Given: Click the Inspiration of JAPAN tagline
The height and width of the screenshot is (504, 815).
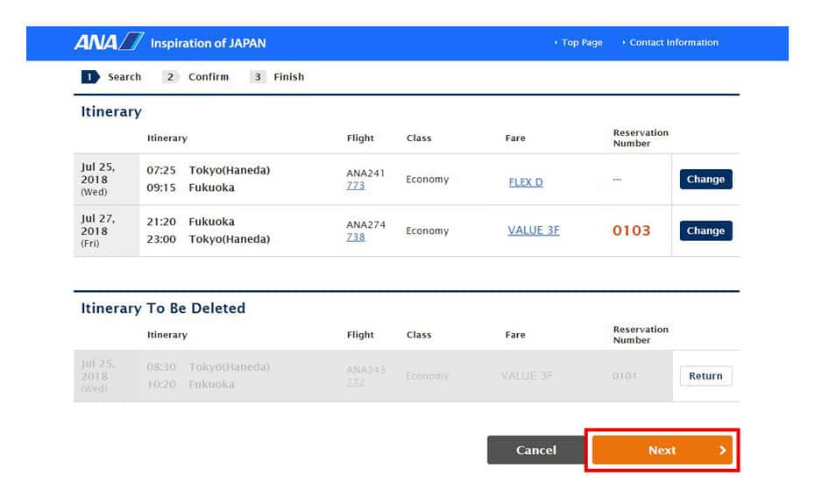Looking at the screenshot, I should (x=208, y=43).
